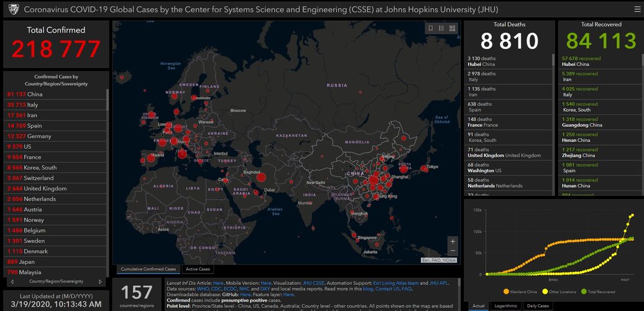Zoom out on the map
The width and height of the screenshot is (644, 311).
click(453, 252)
